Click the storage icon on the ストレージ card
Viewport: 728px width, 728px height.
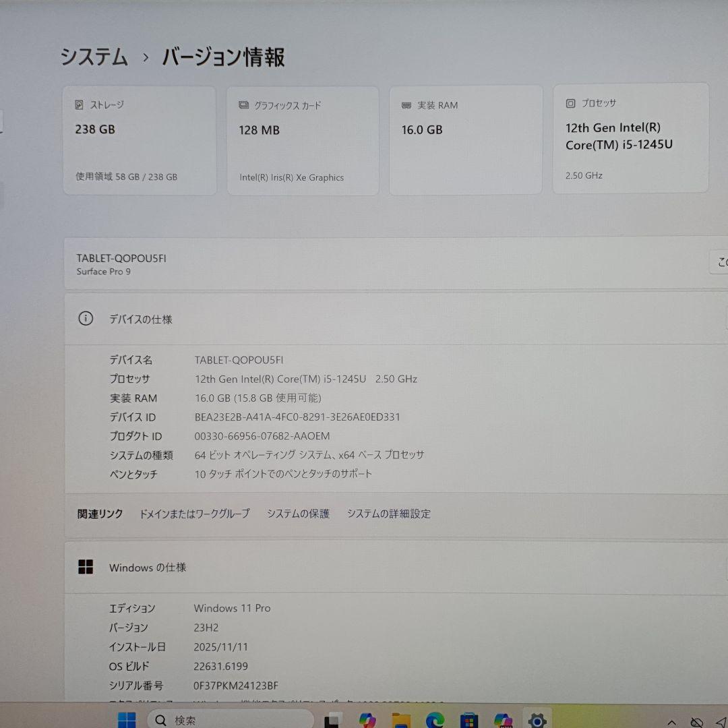pos(79,104)
